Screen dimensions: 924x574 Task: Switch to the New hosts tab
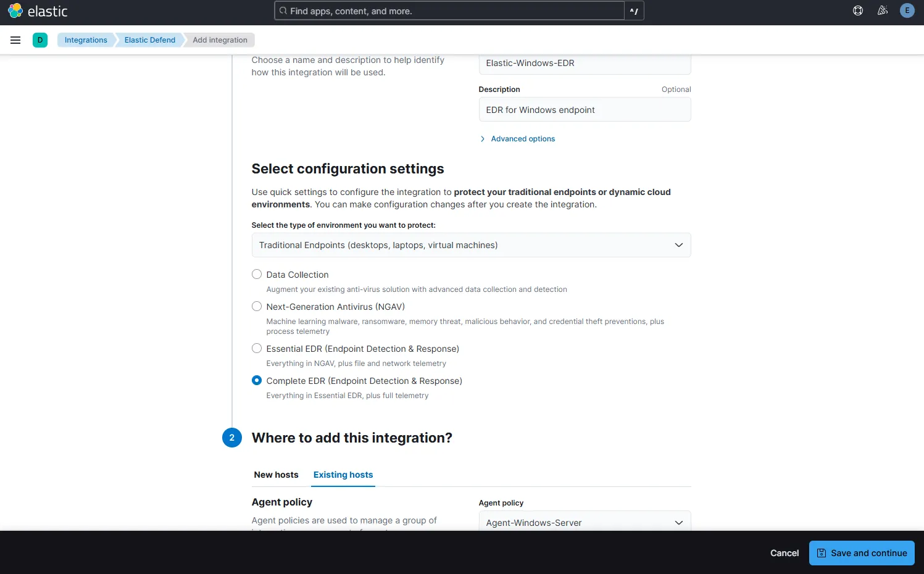point(276,475)
